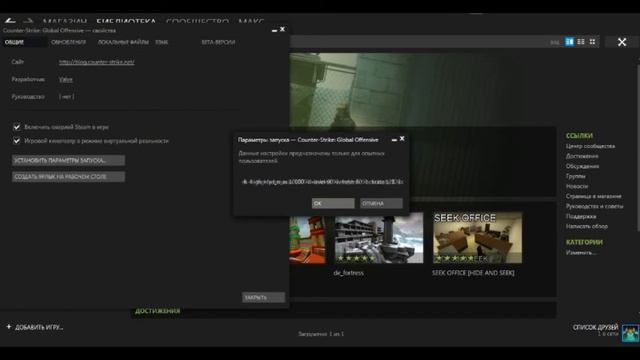Open SEEK OFFICE workshop map thumbnail
The image size is (640, 360).
[x=477, y=238]
